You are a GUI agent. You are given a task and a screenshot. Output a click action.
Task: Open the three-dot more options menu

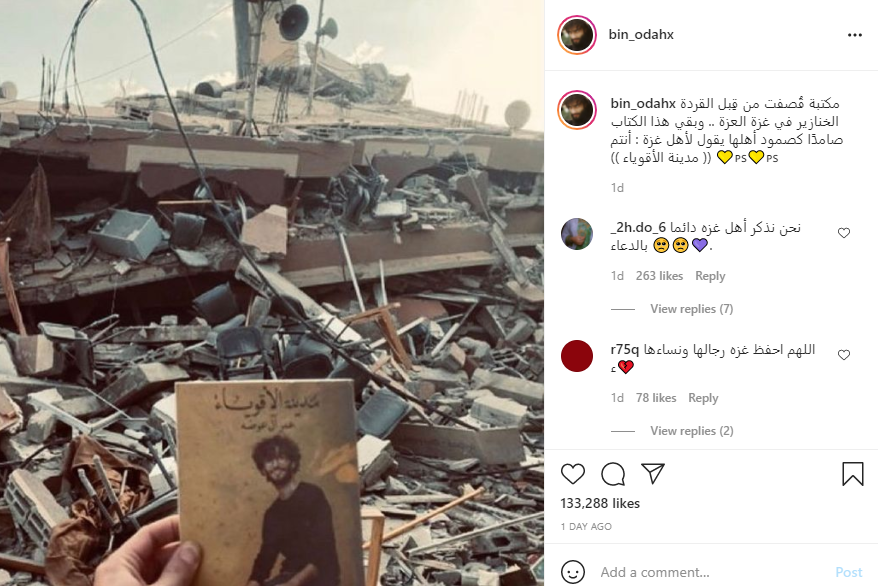(854, 35)
